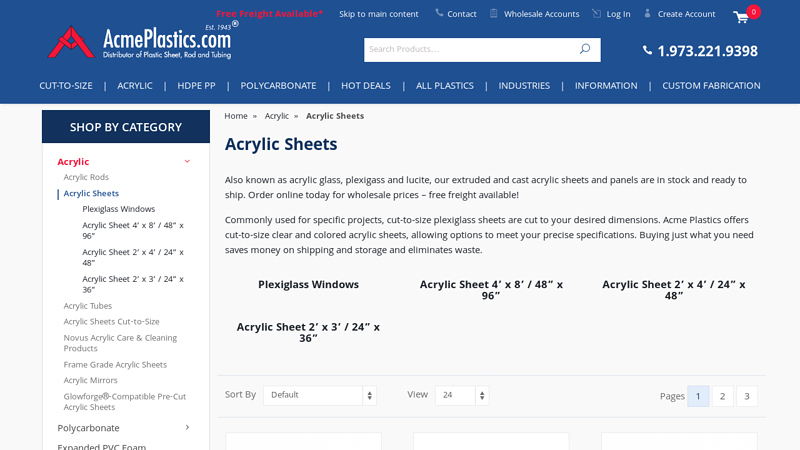Select Acrylic Sheets Cut-to-Size in sidebar
The width and height of the screenshot is (800, 450).
tap(111, 321)
